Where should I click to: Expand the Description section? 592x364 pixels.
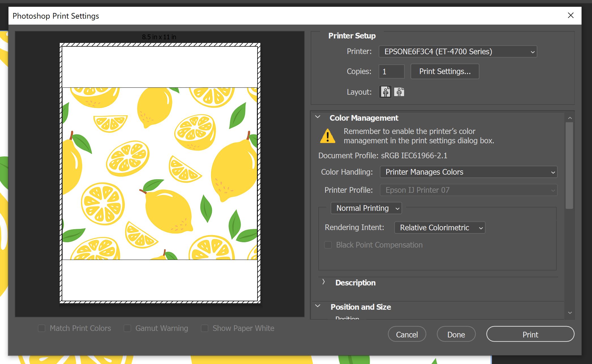click(x=323, y=282)
